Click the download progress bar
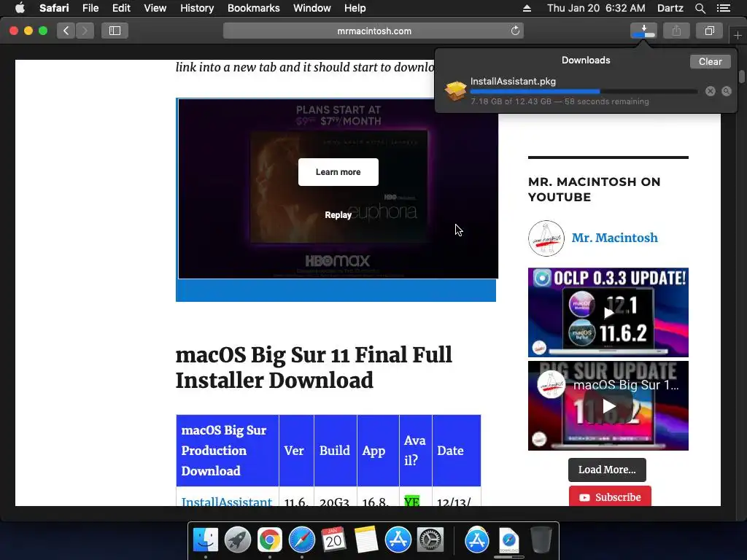Image resolution: width=747 pixels, height=560 pixels. click(x=584, y=91)
